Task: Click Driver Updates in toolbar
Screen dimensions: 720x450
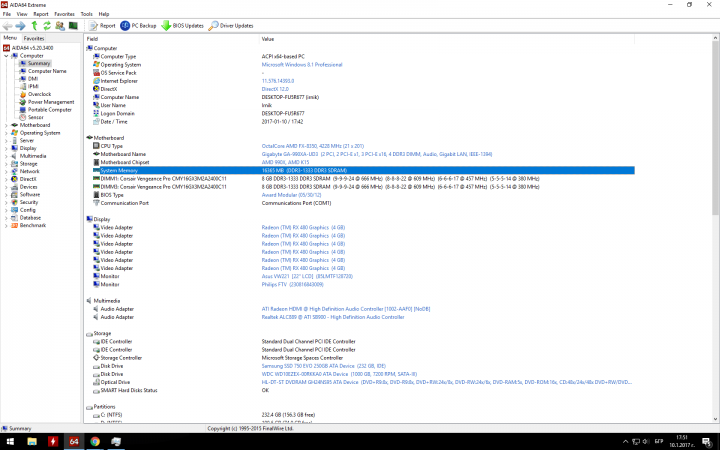Action: [231, 26]
